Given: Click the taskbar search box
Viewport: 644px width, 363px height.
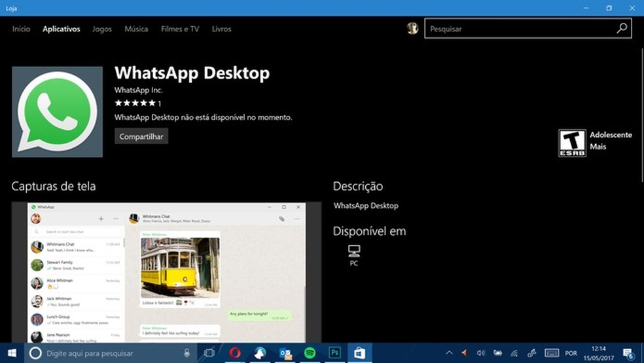Looking at the screenshot, I should point(110,353).
